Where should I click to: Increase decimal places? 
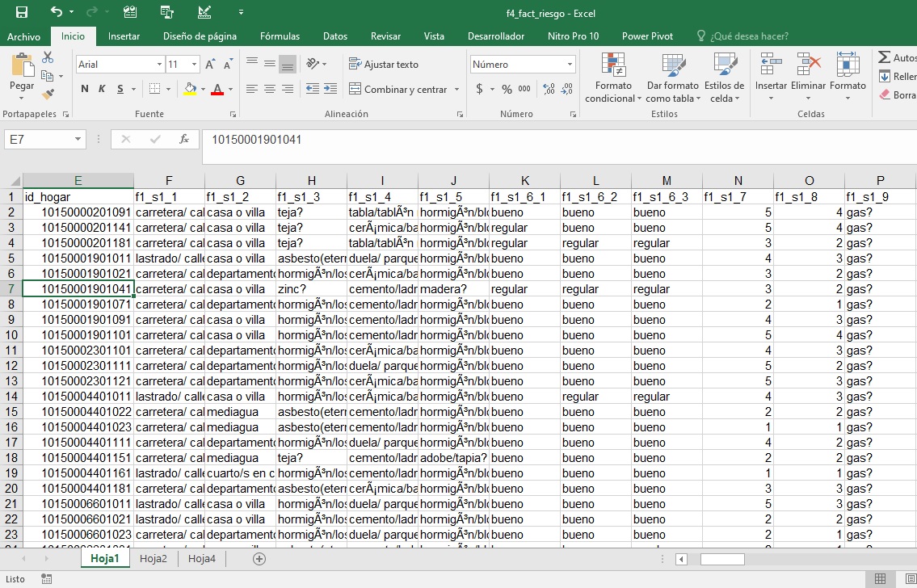pos(549,89)
